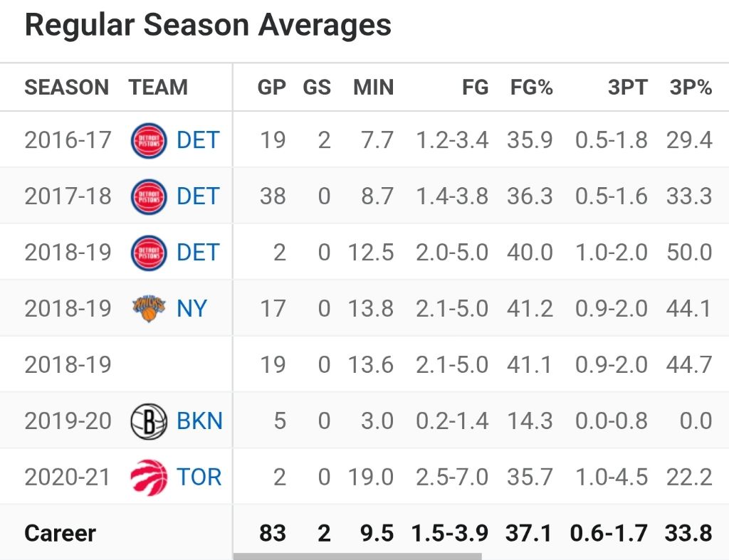Click the FG% column header
This screenshot has width=729, height=560.
pyautogui.click(x=532, y=88)
